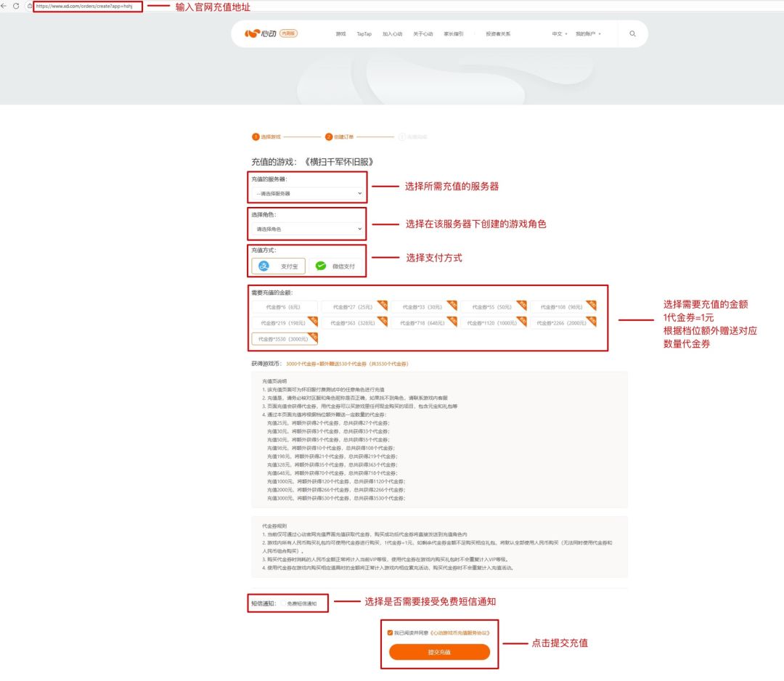This screenshot has height=681, width=784.
Task: Open the 家长指引 nav item
Action: coord(454,34)
